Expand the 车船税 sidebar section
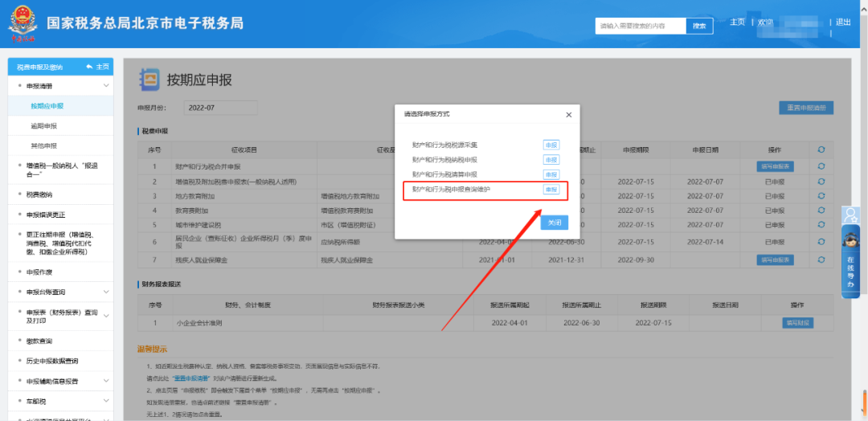This screenshot has height=421, width=868. click(x=106, y=401)
